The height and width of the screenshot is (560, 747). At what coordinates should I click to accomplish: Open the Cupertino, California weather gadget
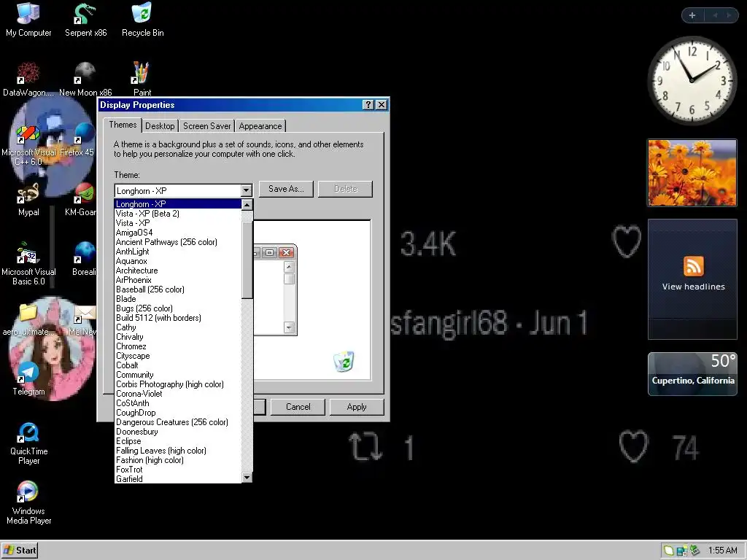pos(692,374)
